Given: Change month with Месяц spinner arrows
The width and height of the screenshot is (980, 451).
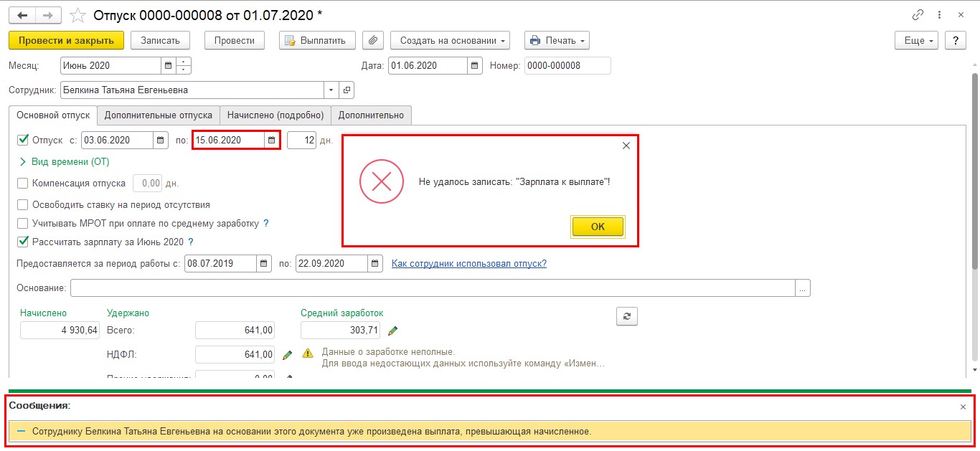Looking at the screenshot, I should 184,66.
